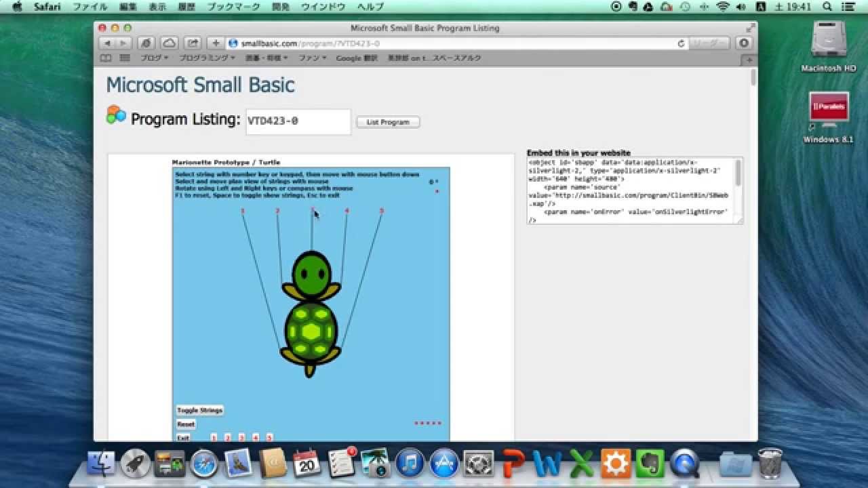Open Calendar showing 20 in Dock

307,464
